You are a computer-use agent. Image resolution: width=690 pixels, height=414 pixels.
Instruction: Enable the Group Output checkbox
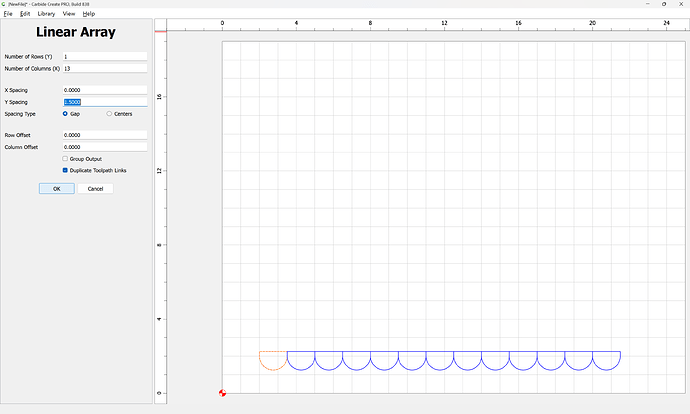pyautogui.click(x=66, y=159)
